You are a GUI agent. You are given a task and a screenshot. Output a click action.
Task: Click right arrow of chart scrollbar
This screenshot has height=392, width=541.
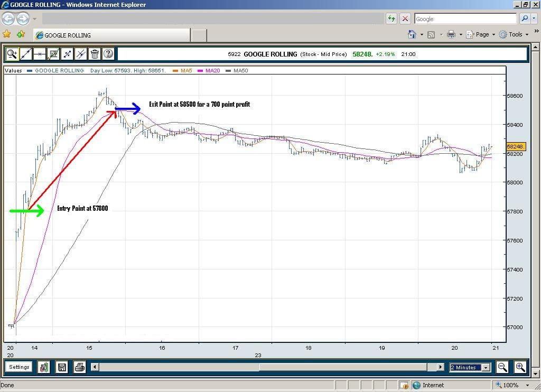tap(440, 367)
